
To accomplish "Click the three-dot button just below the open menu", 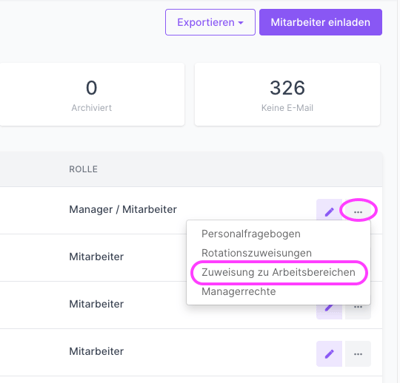I will pos(358,311).
